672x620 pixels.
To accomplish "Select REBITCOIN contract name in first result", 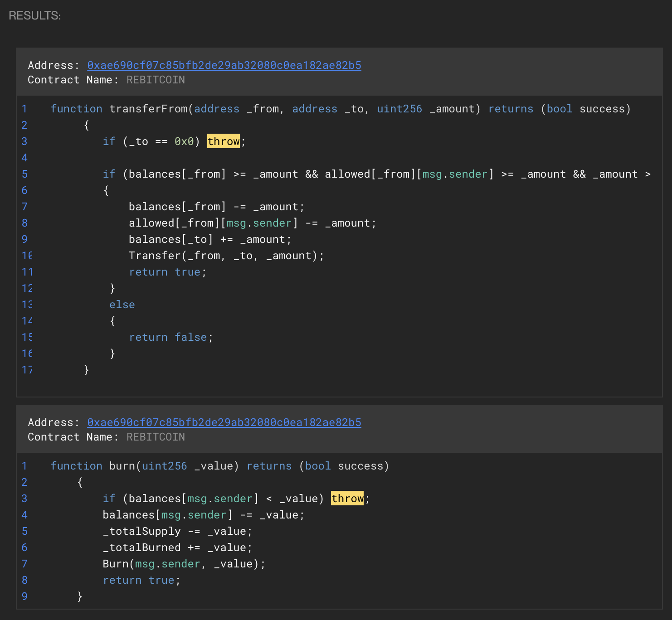I will pos(156,80).
